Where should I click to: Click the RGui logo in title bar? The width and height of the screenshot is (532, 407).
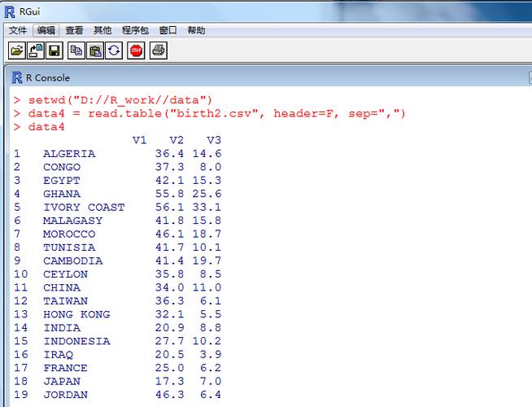tap(10, 11)
